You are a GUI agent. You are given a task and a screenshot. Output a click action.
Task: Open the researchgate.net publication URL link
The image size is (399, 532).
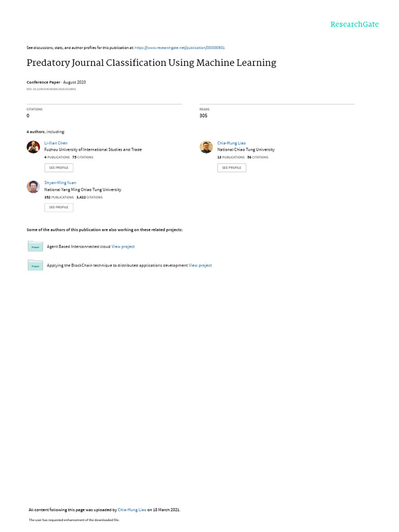coord(179,48)
